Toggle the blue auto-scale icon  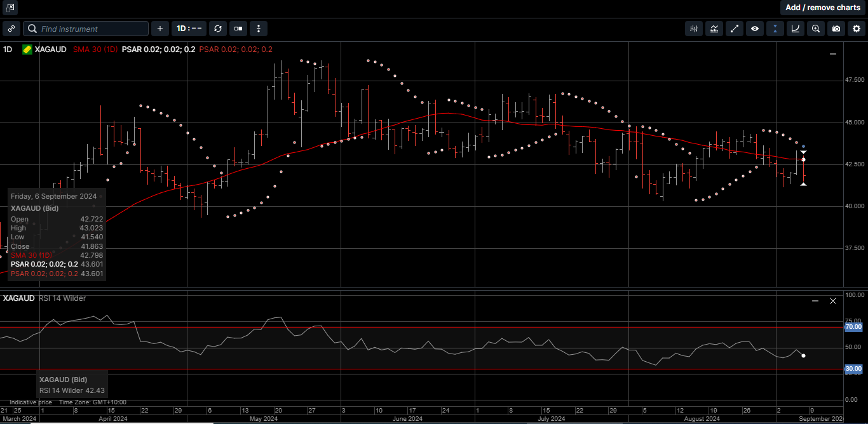(775, 29)
